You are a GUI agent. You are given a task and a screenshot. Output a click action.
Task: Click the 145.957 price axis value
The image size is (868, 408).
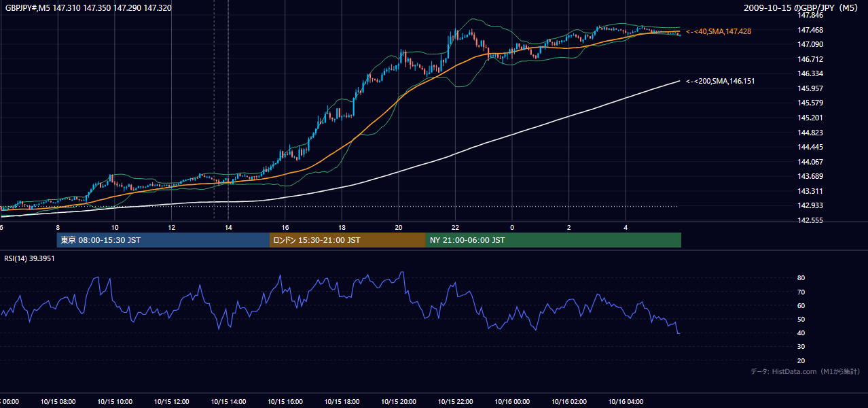pyautogui.click(x=810, y=88)
